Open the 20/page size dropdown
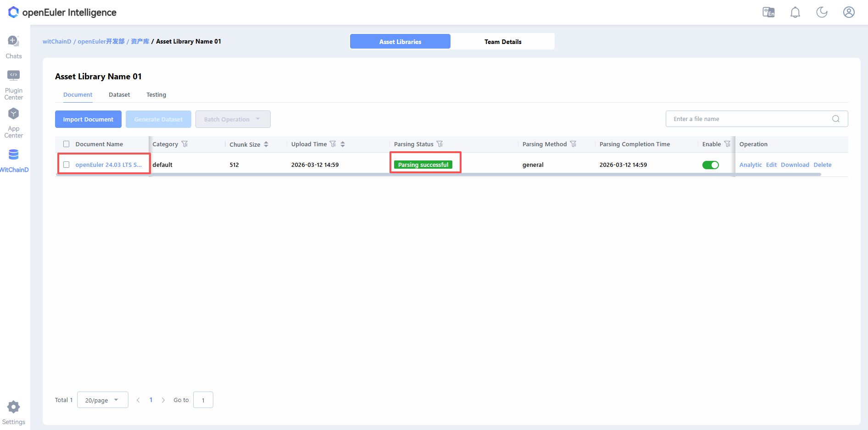This screenshot has height=430, width=868. point(103,400)
